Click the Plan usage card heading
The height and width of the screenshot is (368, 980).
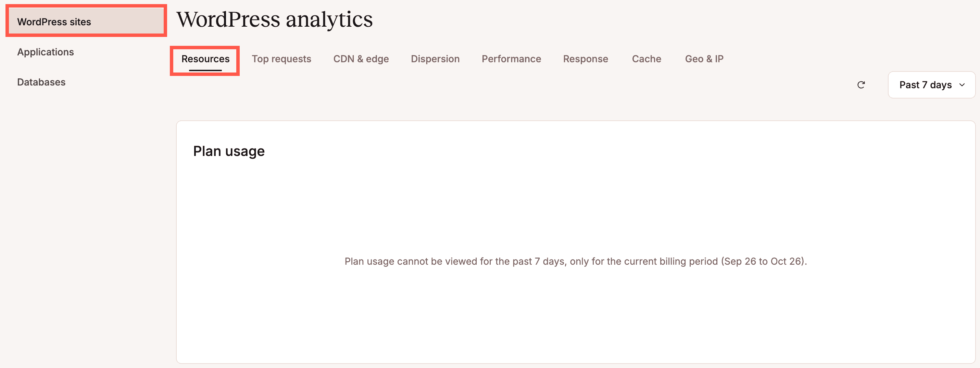click(229, 150)
